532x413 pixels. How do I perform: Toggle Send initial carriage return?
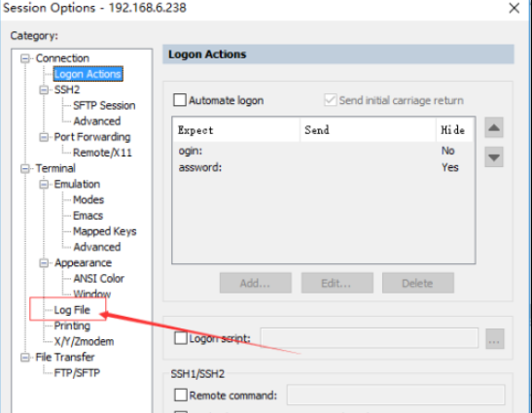[330, 100]
